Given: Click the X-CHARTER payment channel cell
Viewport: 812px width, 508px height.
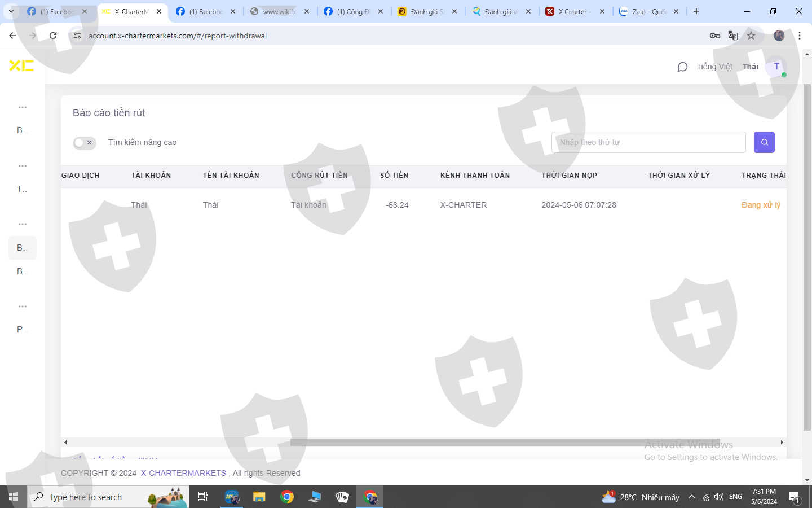Looking at the screenshot, I should [464, 205].
